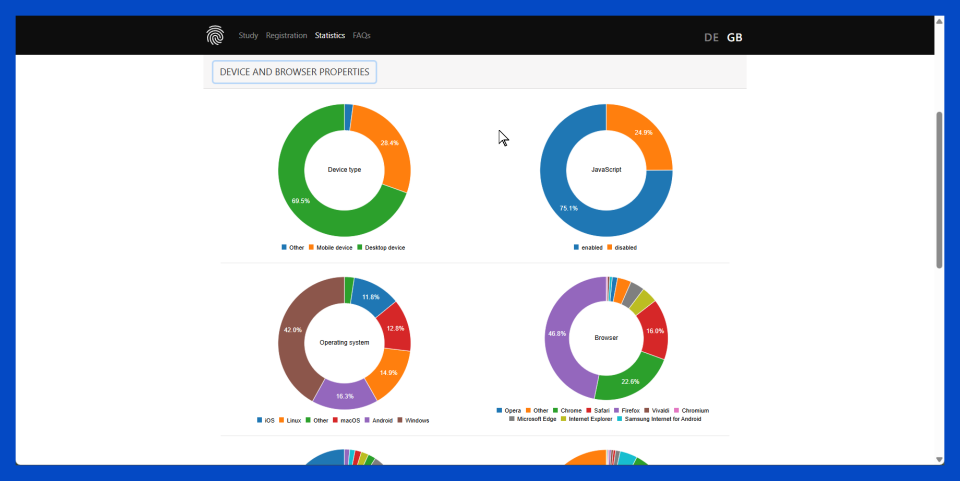Click the fingerprint logo icon
960x481 pixels.
click(216, 35)
